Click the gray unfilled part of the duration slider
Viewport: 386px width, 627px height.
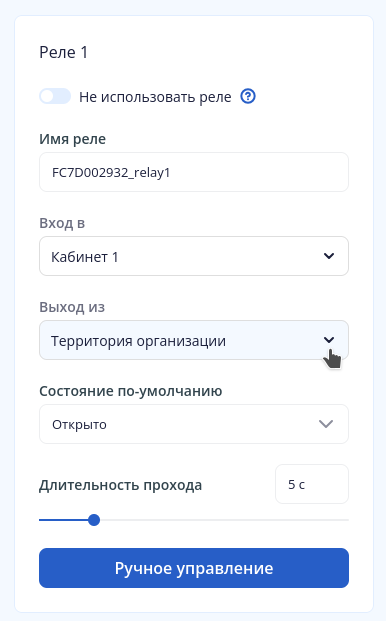click(x=224, y=520)
